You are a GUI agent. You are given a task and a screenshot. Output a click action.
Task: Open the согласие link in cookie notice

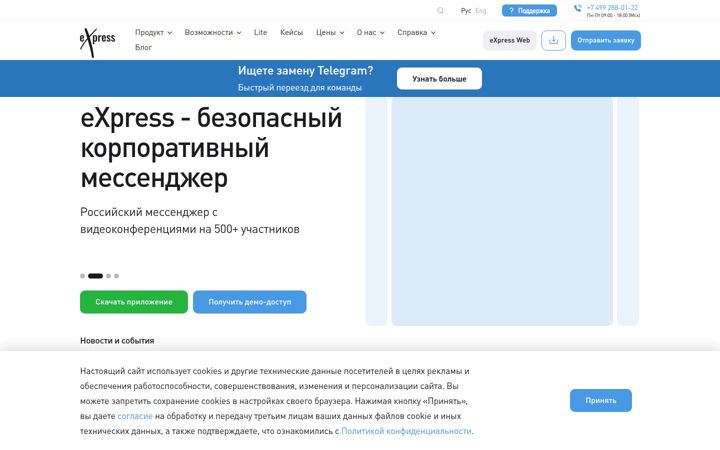click(135, 416)
